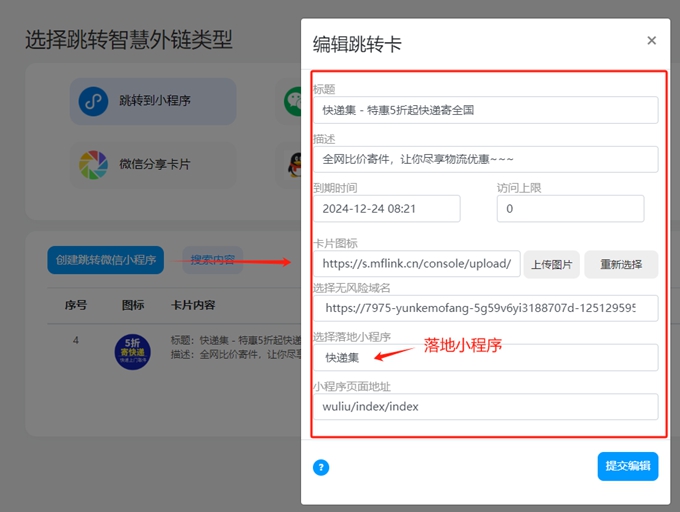This screenshot has width=680, height=512.
Task: Click the partially hidden green WeChat icon
Action: click(x=293, y=101)
